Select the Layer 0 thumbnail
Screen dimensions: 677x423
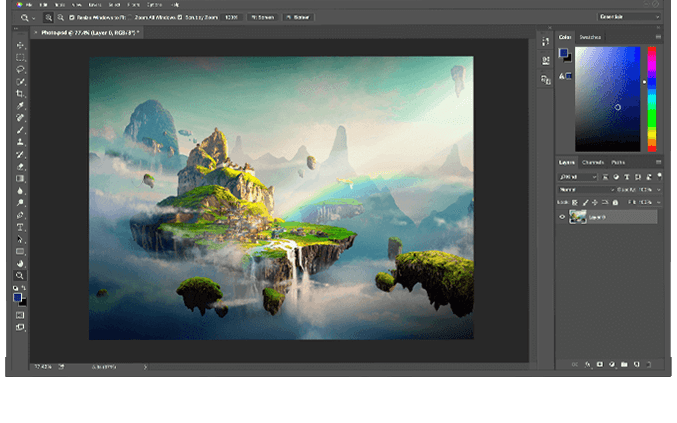[x=577, y=217]
